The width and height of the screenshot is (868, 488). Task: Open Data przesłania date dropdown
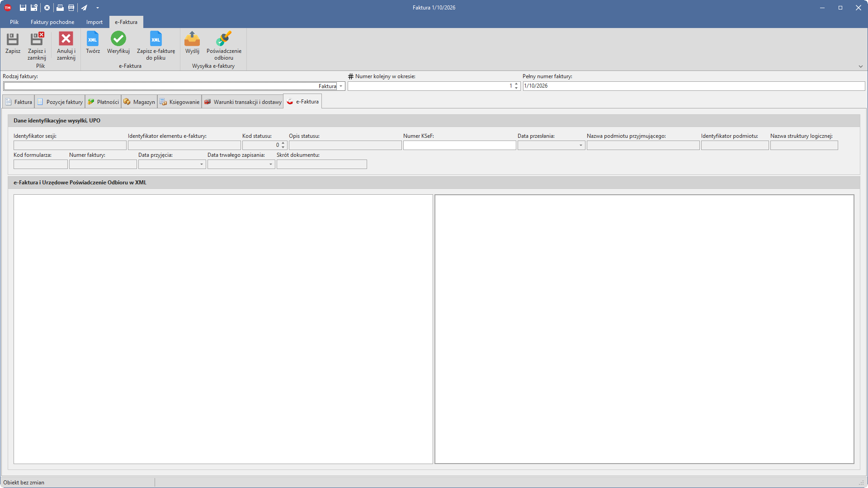(x=581, y=145)
